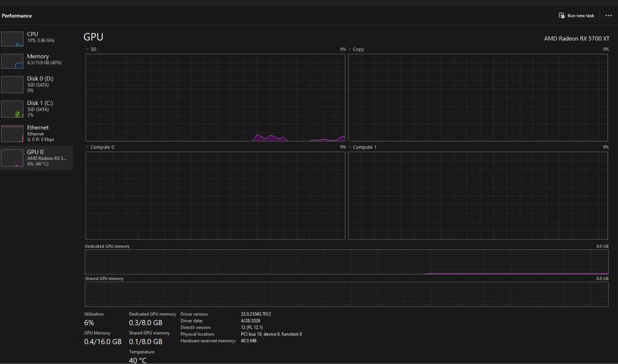Click the CPU label in sidebar

(33, 34)
